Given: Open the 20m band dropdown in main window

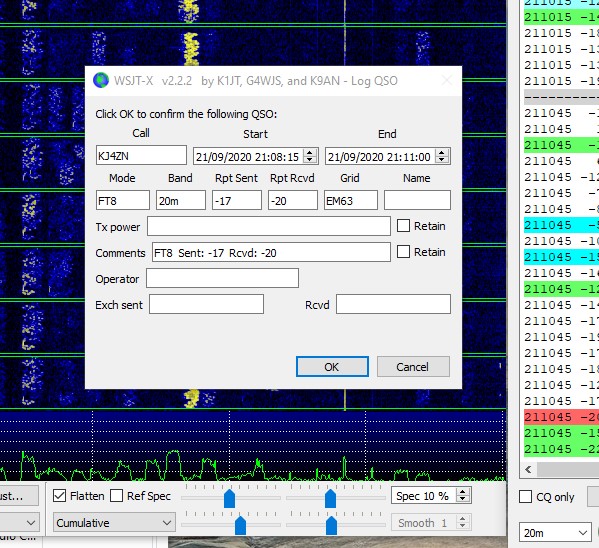Looking at the screenshot, I should click(554, 532).
